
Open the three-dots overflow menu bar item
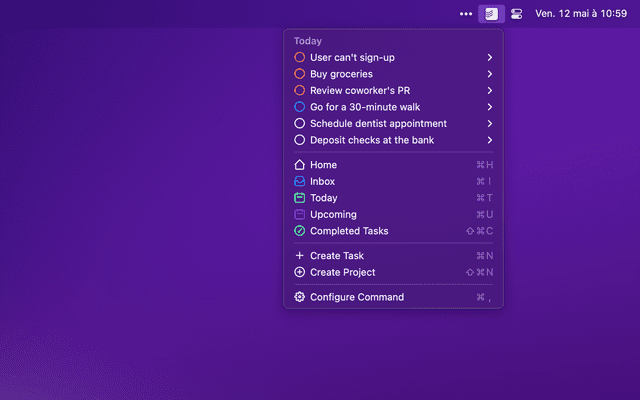point(465,14)
